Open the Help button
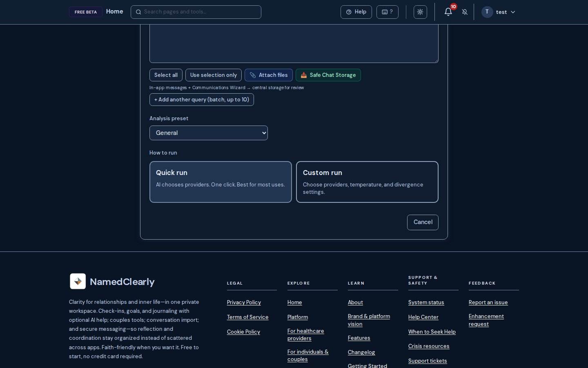 coord(356,12)
